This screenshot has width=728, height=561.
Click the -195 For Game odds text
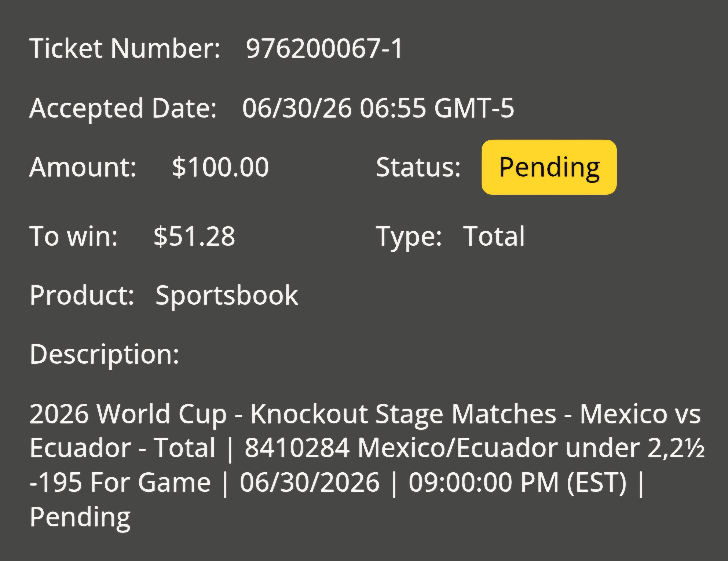pos(120,483)
